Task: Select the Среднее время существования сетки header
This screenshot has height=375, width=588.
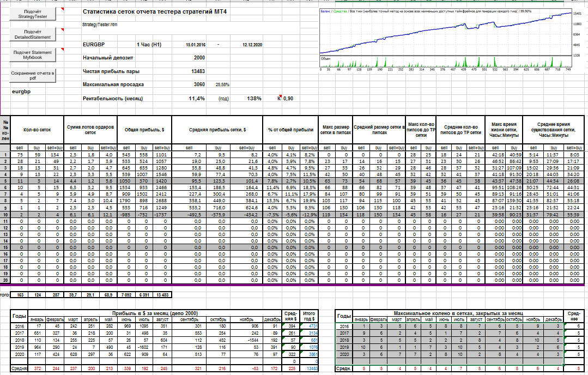Action: pyautogui.click(x=554, y=130)
